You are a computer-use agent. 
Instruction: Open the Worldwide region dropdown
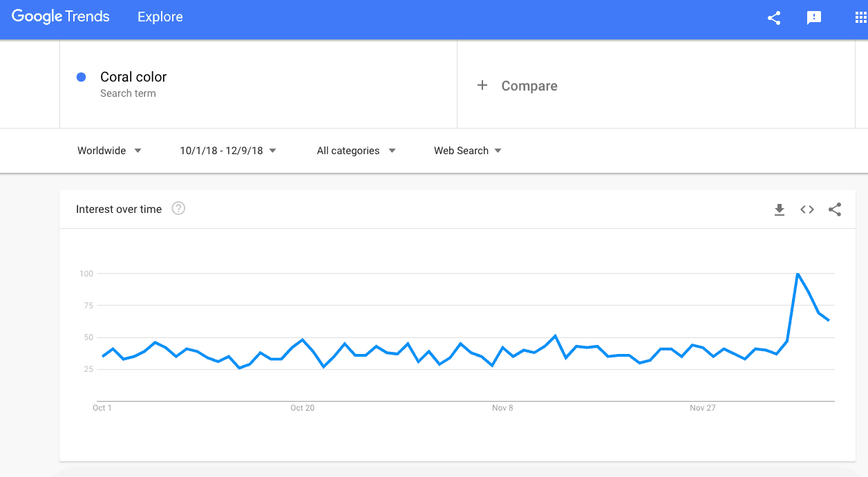click(x=109, y=150)
